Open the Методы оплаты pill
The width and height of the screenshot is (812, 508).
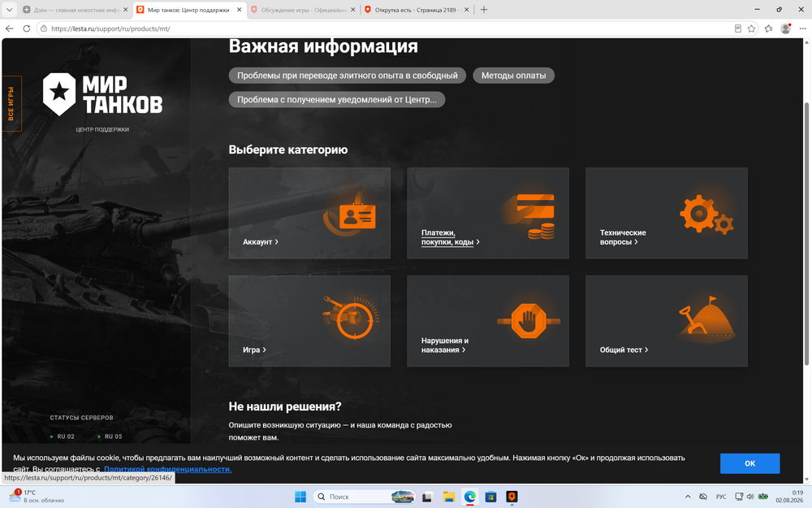(513, 75)
